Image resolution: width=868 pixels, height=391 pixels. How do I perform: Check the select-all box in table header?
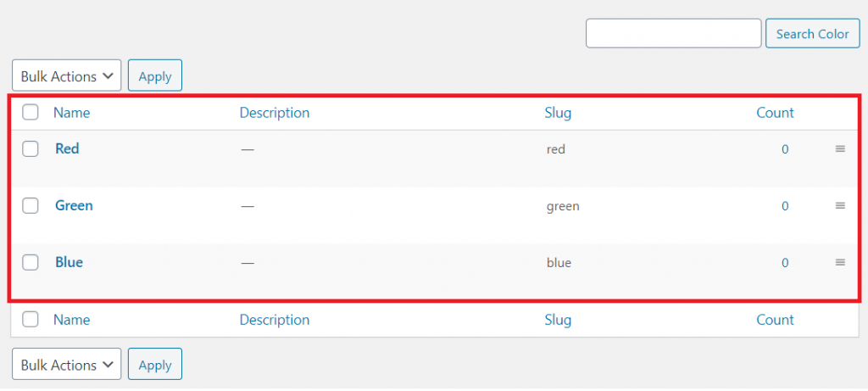click(30, 113)
